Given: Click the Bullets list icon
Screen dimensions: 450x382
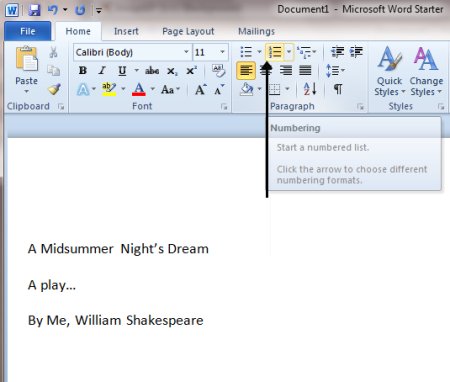Looking at the screenshot, I should pyautogui.click(x=246, y=52).
